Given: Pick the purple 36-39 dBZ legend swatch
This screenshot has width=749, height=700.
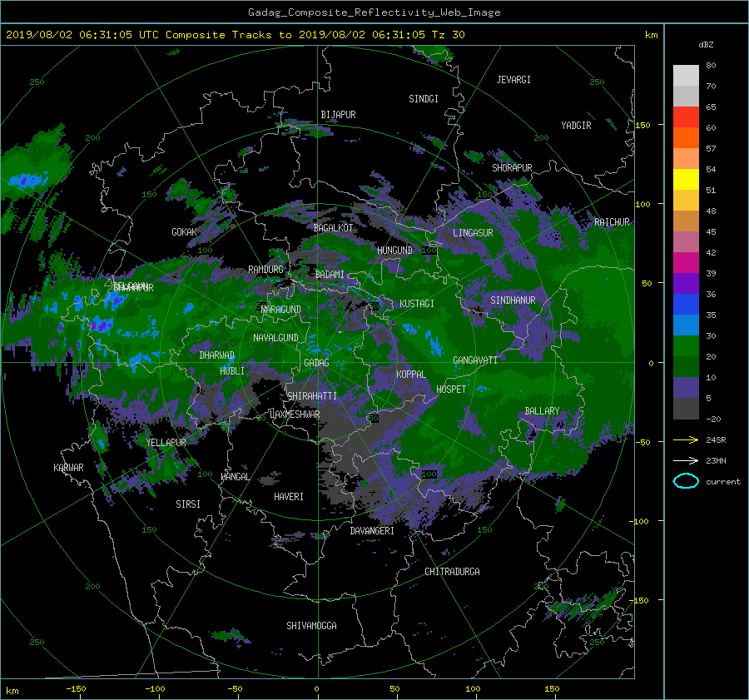Looking at the screenshot, I should tap(686, 283).
